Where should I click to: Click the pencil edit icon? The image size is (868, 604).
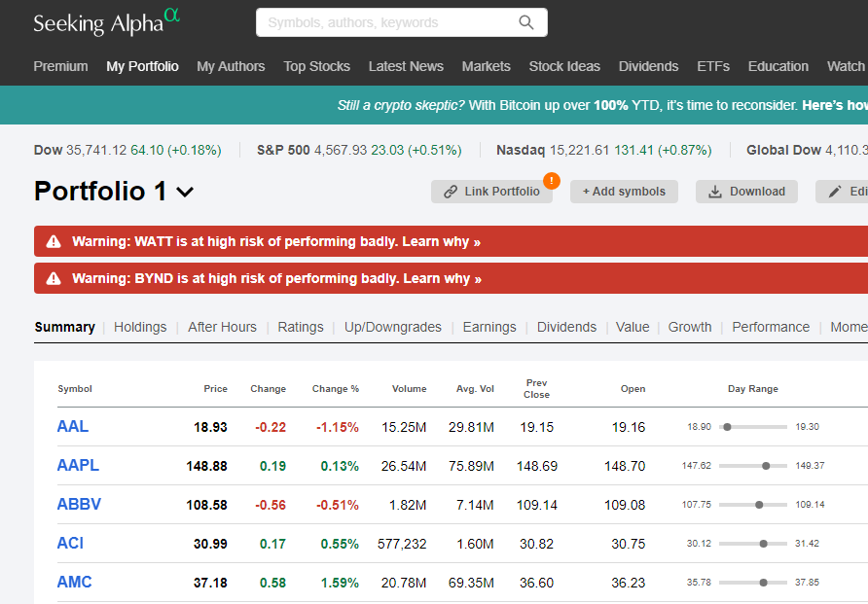[x=834, y=192]
